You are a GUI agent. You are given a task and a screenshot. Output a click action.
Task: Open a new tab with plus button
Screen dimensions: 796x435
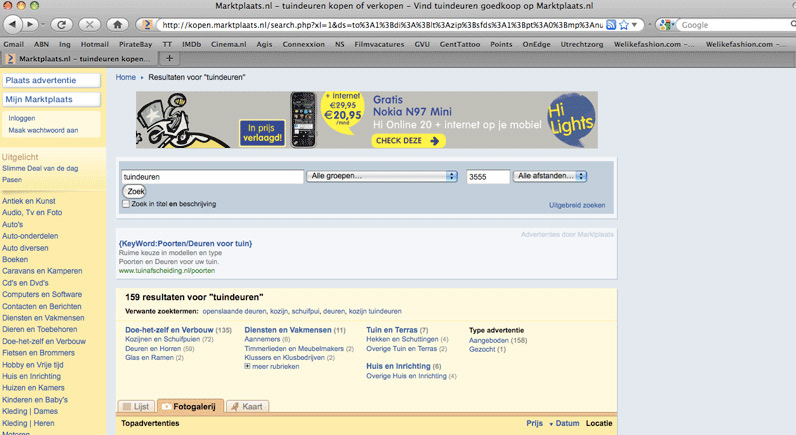coord(170,58)
